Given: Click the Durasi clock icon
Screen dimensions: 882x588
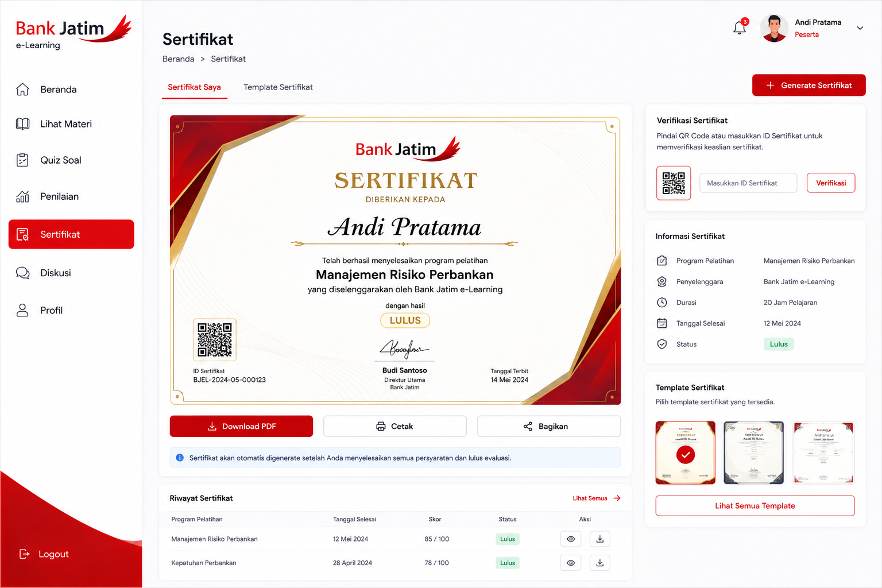Looking at the screenshot, I should pos(662,303).
